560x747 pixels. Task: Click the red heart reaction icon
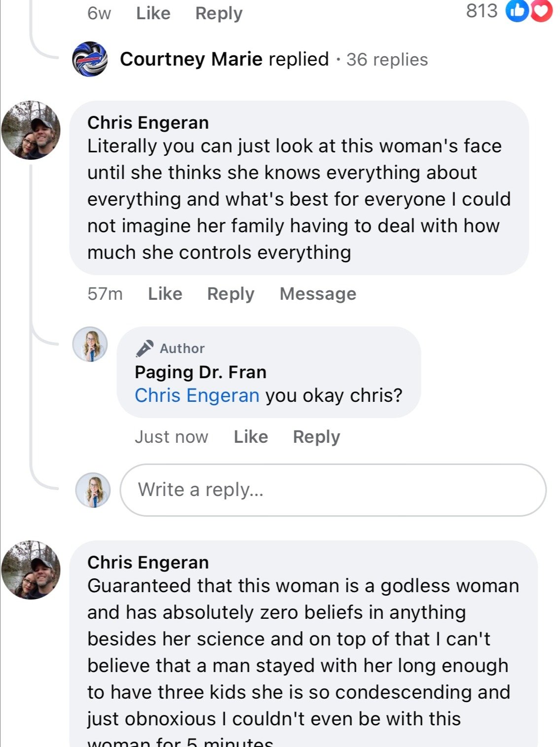click(x=540, y=11)
